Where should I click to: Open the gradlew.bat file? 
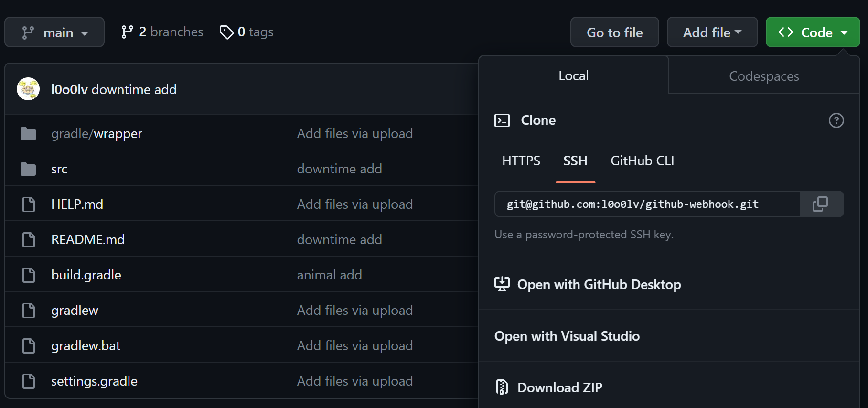tap(86, 346)
